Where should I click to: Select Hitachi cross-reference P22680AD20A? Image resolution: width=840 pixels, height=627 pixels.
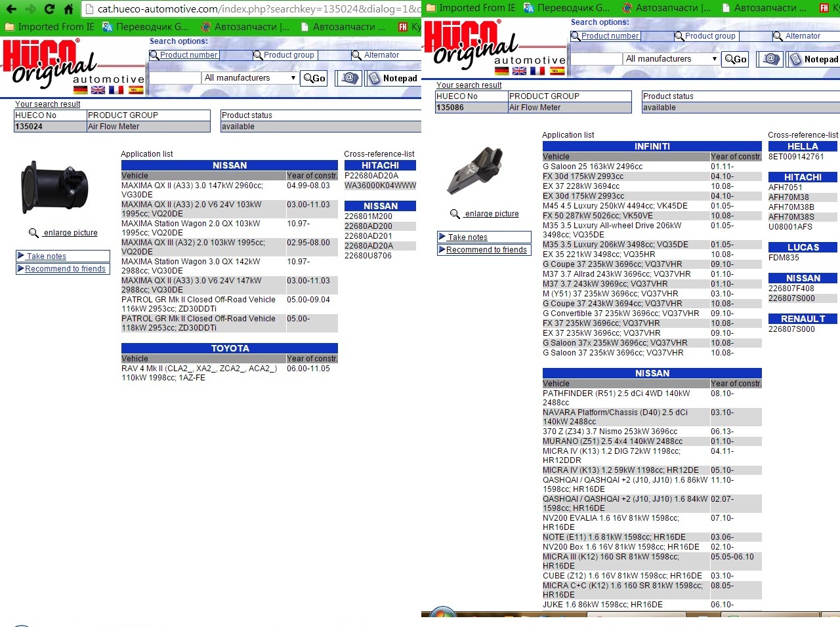[371, 176]
